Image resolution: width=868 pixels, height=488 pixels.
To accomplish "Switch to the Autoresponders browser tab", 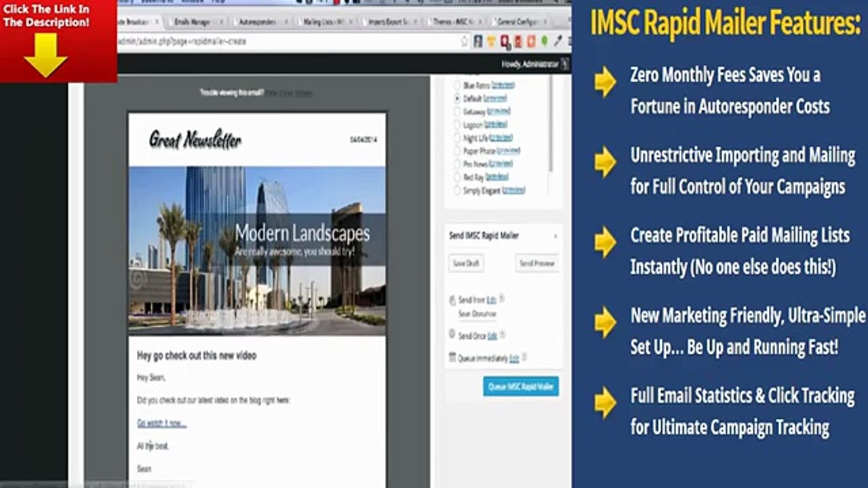I will pos(260,22).
